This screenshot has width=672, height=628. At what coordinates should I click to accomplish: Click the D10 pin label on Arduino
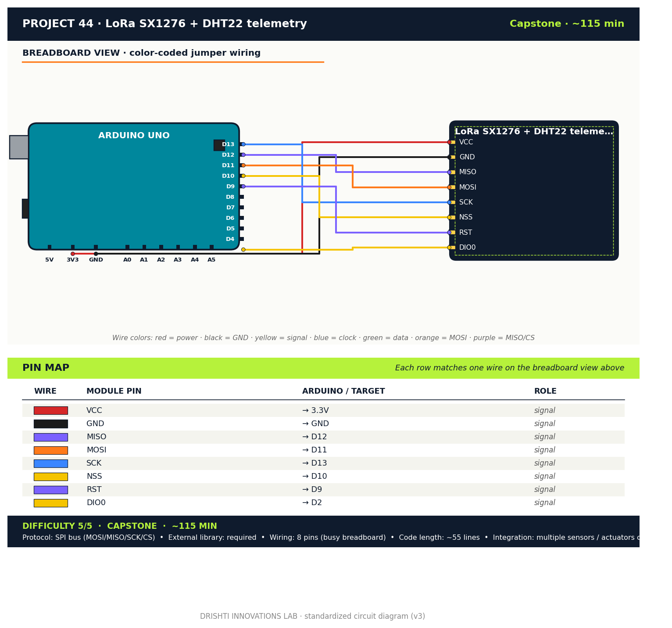coord(228,176)
